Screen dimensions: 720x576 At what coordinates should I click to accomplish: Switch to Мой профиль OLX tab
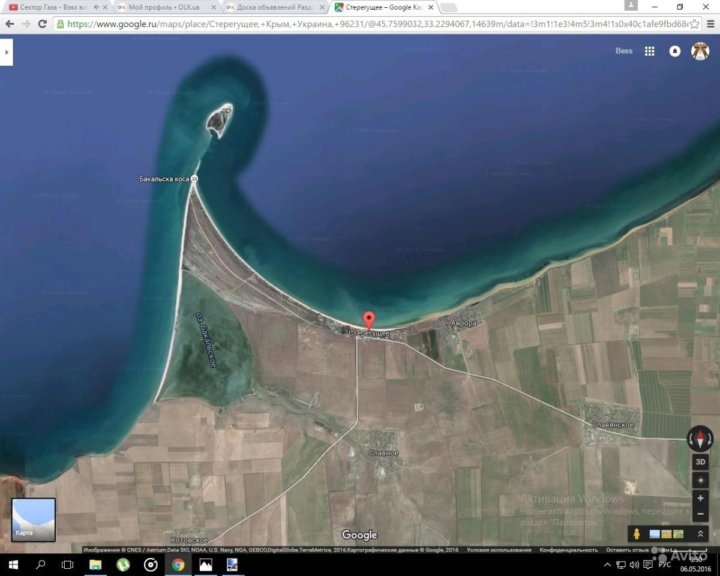tap(163, 7)
